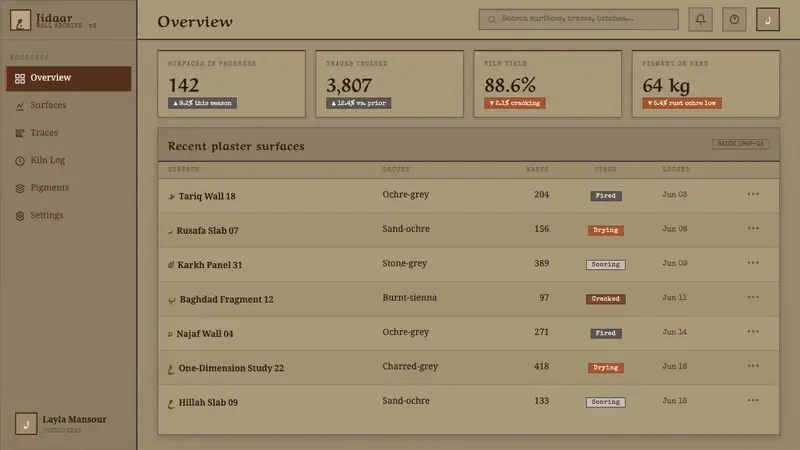800x450 pixels.
Task: Click the 418 marks value
Action: click(x=541, y=366)
